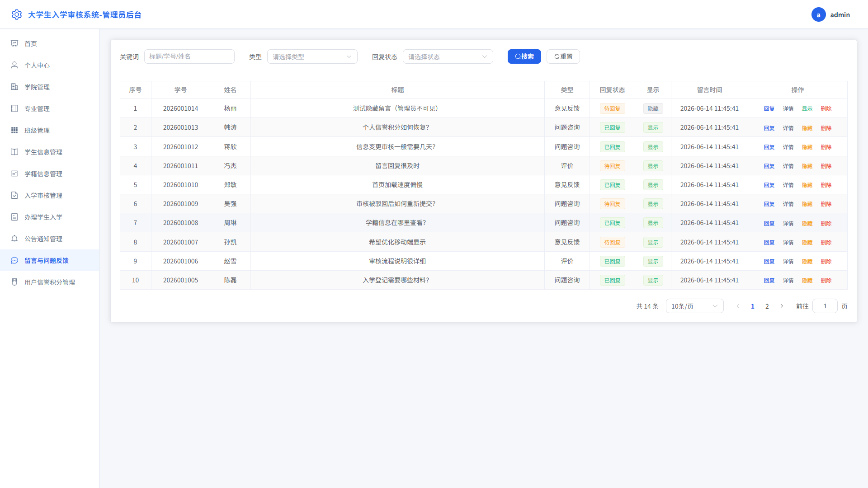Open 首页 menu item
Image resolution: width=868 pixels, height=488 pixels.
click(49, 43)
